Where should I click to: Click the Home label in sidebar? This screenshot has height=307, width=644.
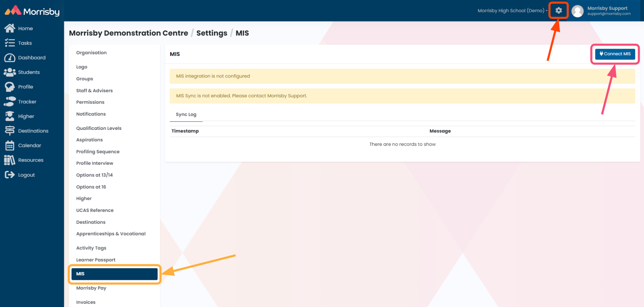tap(26, 28)
